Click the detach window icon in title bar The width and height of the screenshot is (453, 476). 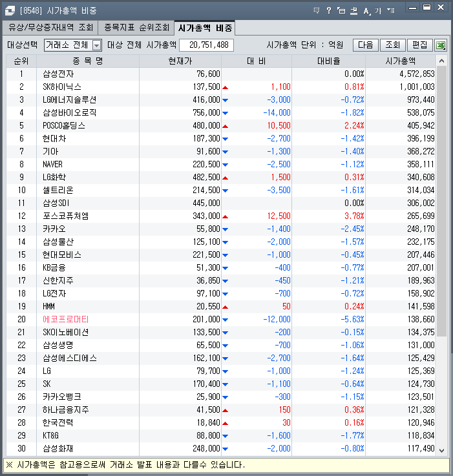pos(341,11)
